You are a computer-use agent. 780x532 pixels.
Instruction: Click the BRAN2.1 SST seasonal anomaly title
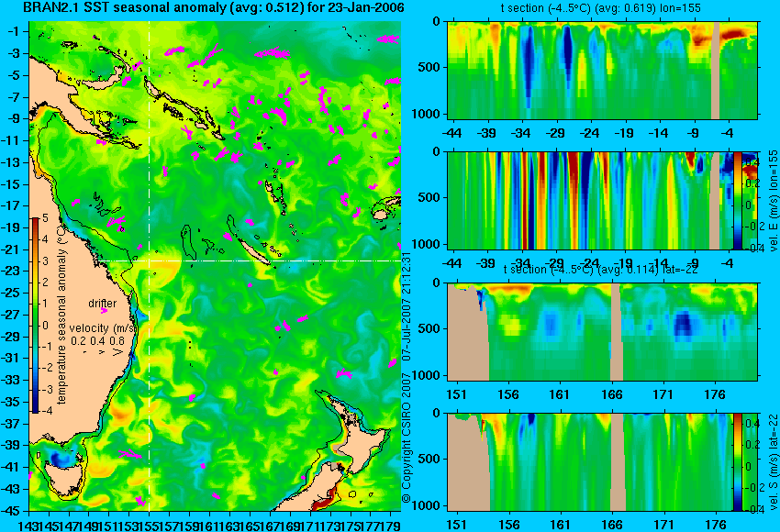point(214,7)
